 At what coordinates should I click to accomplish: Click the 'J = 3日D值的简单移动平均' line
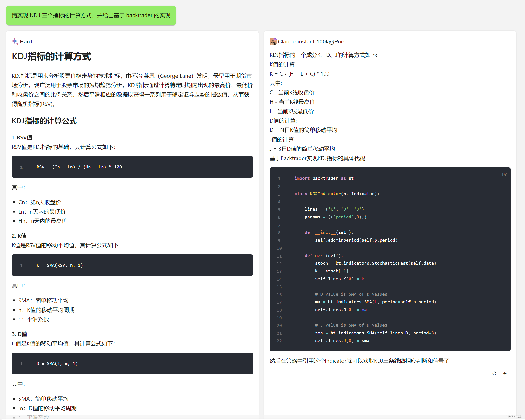click(302, 149)
